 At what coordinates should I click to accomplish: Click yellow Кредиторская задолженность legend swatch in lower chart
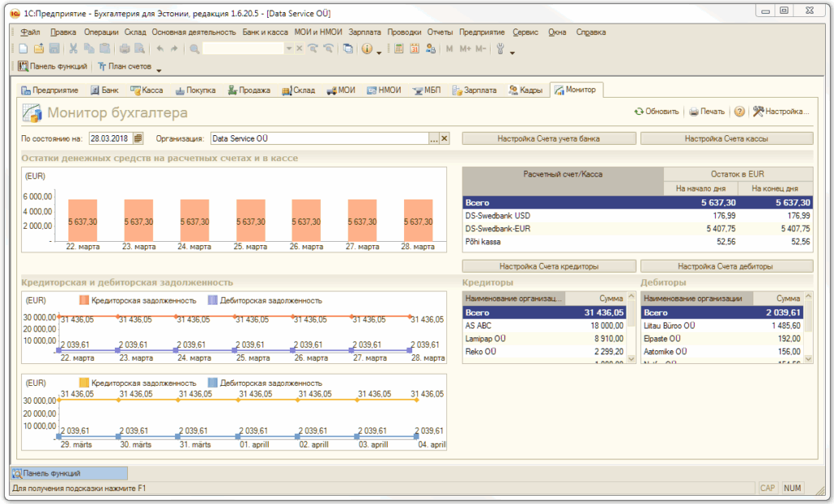(x=83, y=383)
